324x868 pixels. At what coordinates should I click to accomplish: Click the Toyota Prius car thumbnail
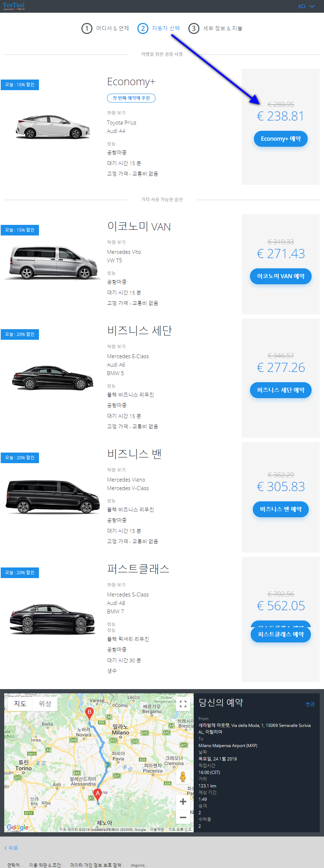pos(52,126)
